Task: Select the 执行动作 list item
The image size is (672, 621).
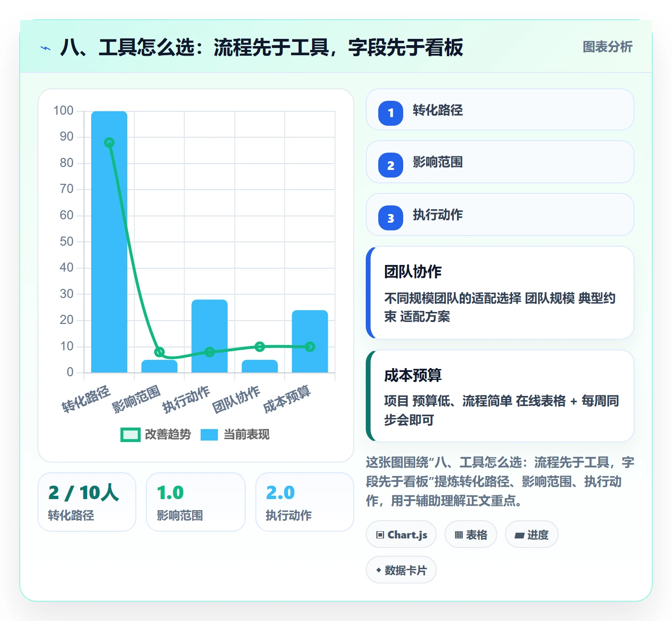Action: (500, 215)
